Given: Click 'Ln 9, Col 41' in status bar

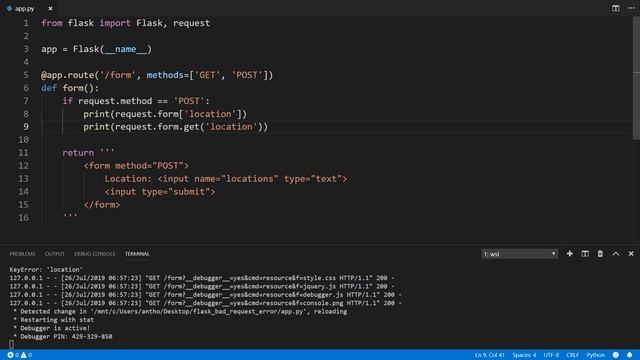Looking at the screenshot, I should click(x=490, y=355).
